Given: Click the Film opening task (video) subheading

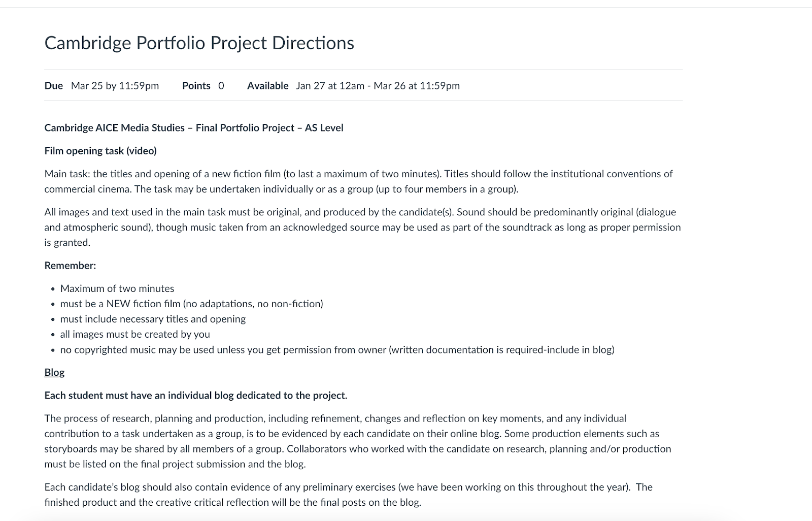Looking at the screenshot, I should click(100, 151).
